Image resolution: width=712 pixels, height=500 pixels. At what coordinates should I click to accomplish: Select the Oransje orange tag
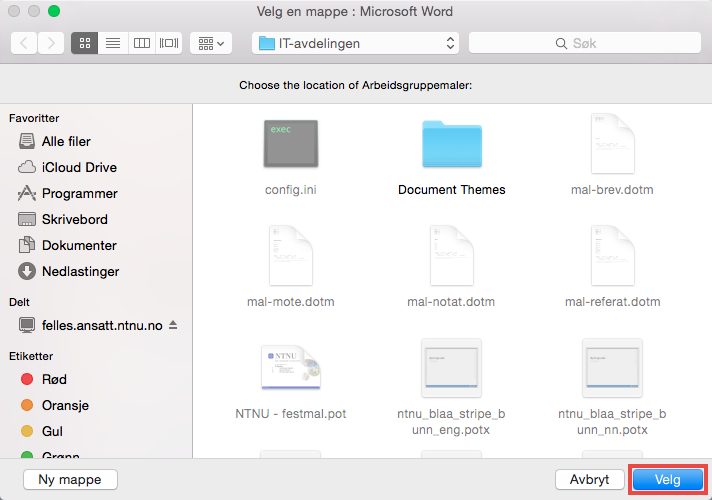(x=95, y=405)
